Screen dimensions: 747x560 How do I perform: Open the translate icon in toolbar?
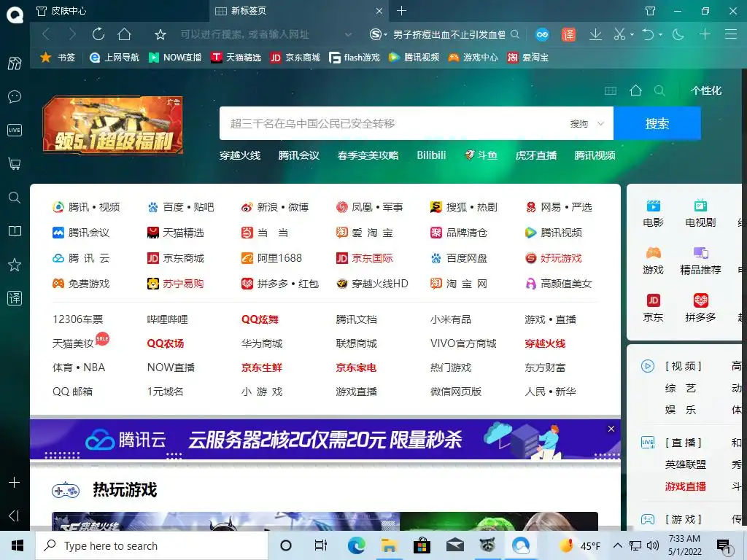(x=568, y=35)
